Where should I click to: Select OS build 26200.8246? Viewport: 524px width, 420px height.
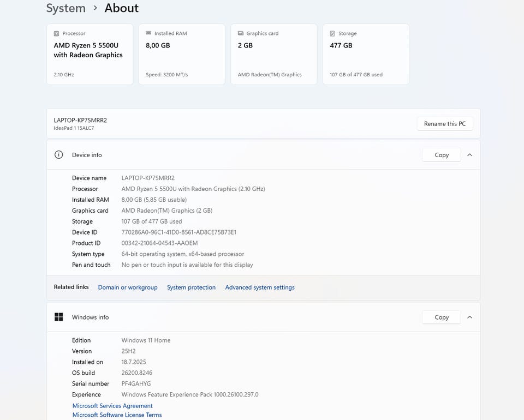tap(136, 373)
